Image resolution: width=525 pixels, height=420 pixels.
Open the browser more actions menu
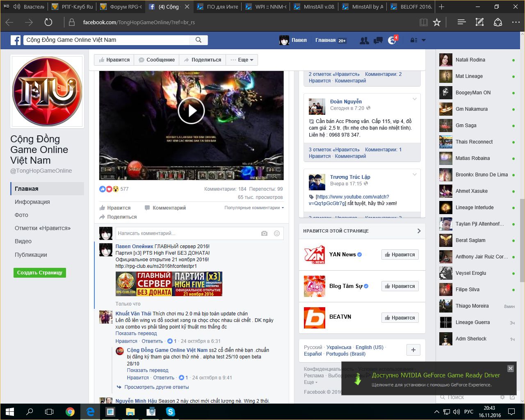[x=516, y=22]
